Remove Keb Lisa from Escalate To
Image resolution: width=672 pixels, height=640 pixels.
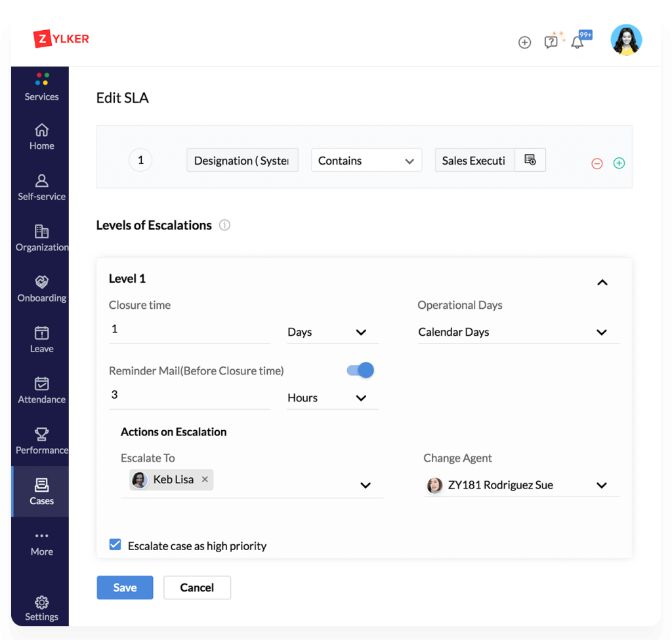click(205, 479)
